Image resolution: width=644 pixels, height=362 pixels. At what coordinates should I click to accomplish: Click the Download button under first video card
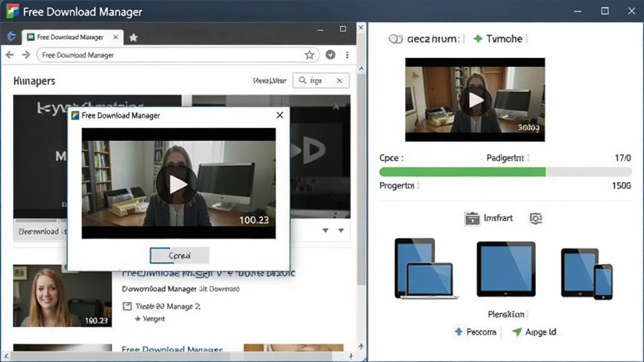point(40,231)
